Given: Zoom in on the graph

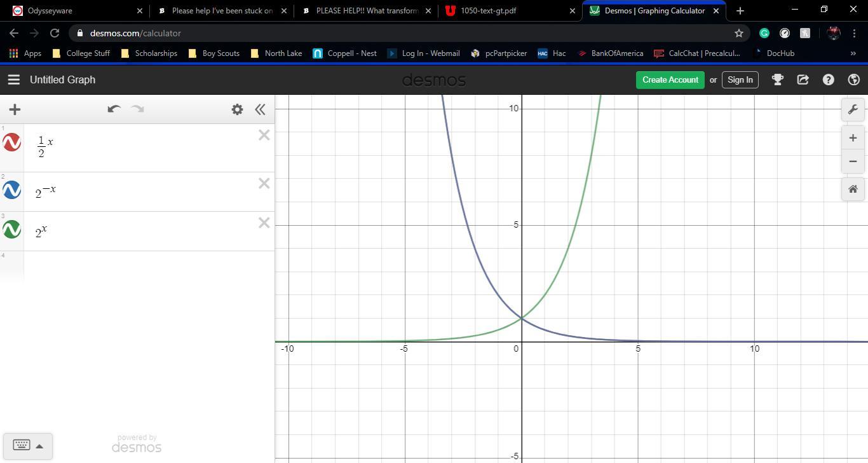Looking at the screenshot, I should [x=853, y=138].
